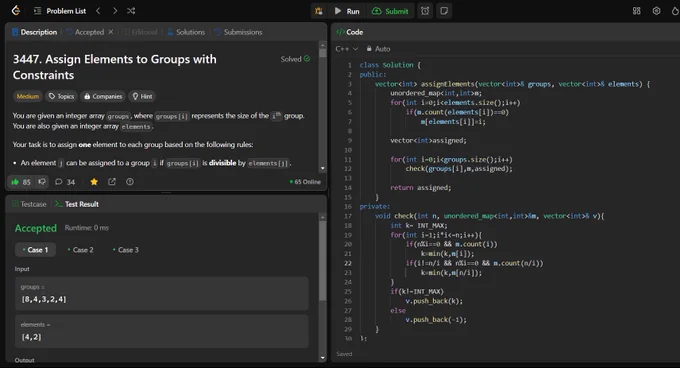Click the description scrollbar down arrow

(x=323, y=168)
